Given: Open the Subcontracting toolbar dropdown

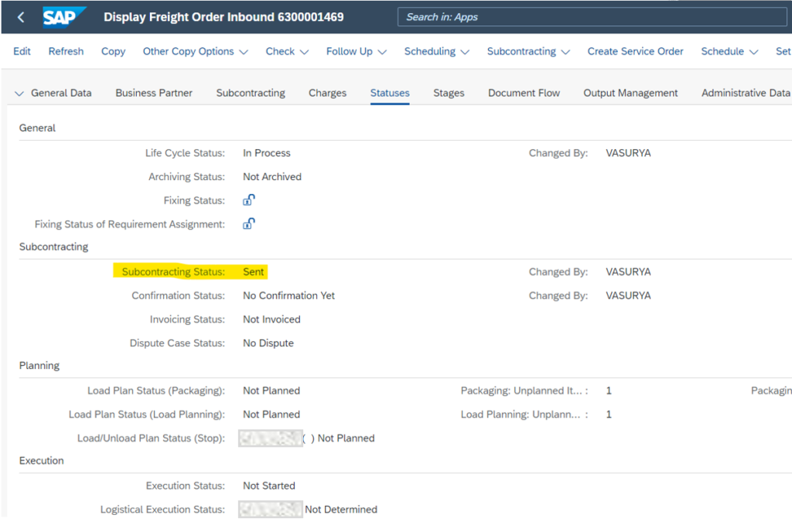Looking at the screenshot, I should [x=527, y=52].
